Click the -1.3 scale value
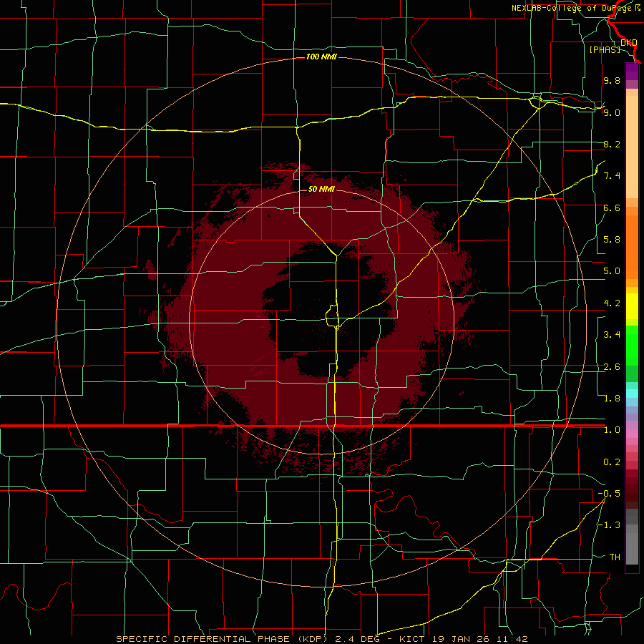This screenshot has height=644, width=644. [609, 525]
